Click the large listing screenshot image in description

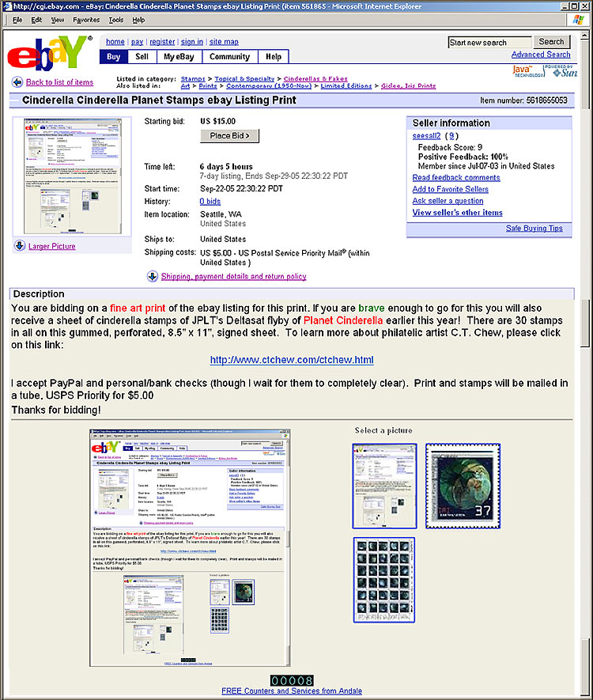click(x=190, y=548)
